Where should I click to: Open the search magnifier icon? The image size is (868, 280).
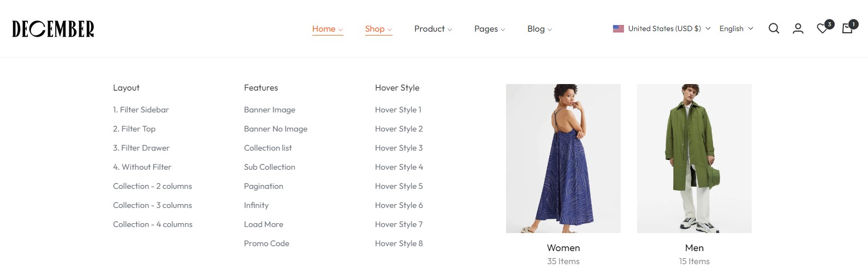tap(774, 28)
